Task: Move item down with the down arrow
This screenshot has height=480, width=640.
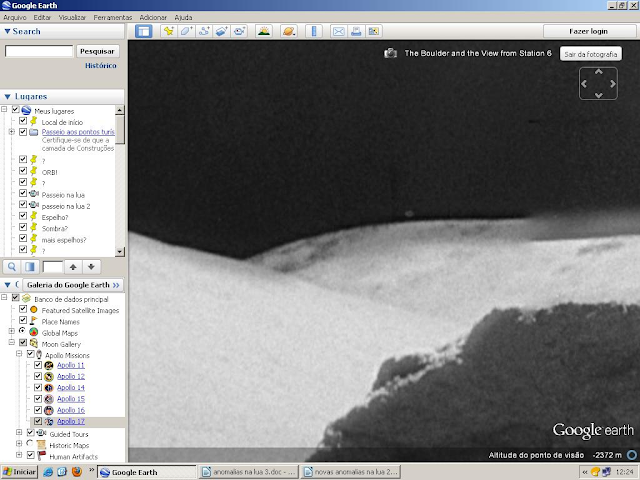Action: tap(91, 267)
